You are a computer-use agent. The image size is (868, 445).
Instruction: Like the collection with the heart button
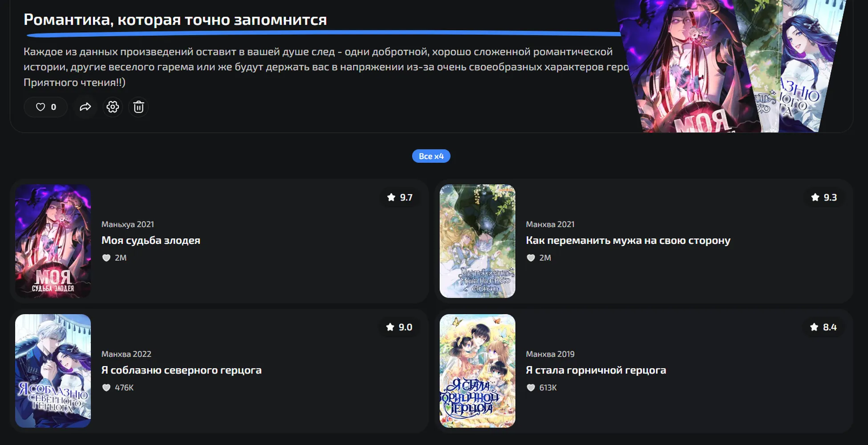point(46,107)
